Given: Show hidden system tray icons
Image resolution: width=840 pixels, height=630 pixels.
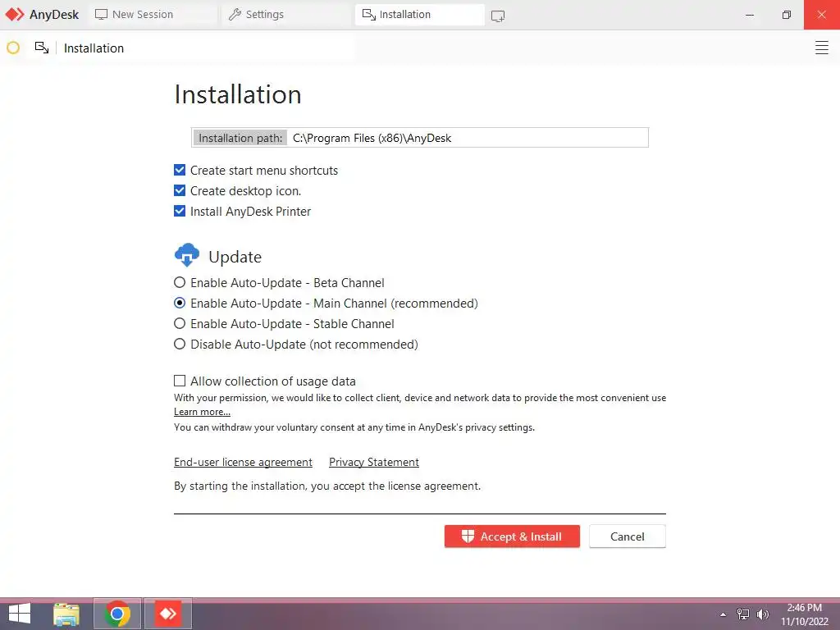Looking at the screenshot, I should tap(724, 614).
